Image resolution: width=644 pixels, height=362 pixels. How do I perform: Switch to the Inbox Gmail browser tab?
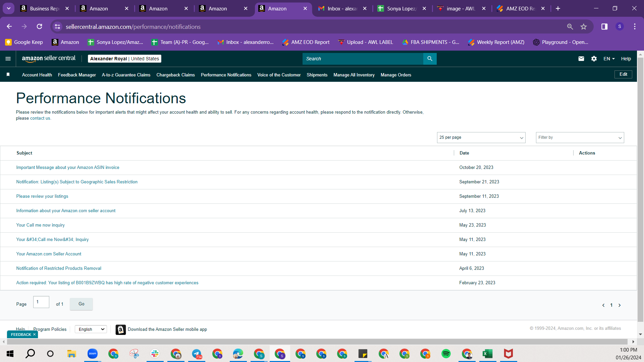(341, 8)
